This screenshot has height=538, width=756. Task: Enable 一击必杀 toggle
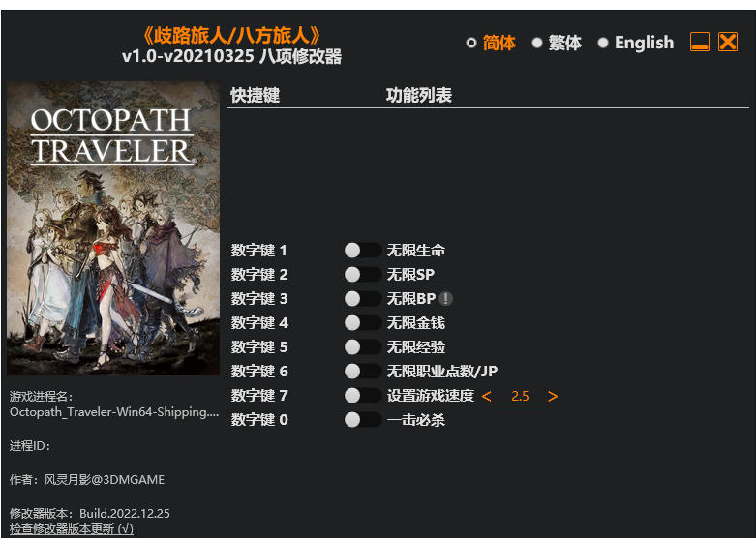pyautogui.click(x=363, y=419)
